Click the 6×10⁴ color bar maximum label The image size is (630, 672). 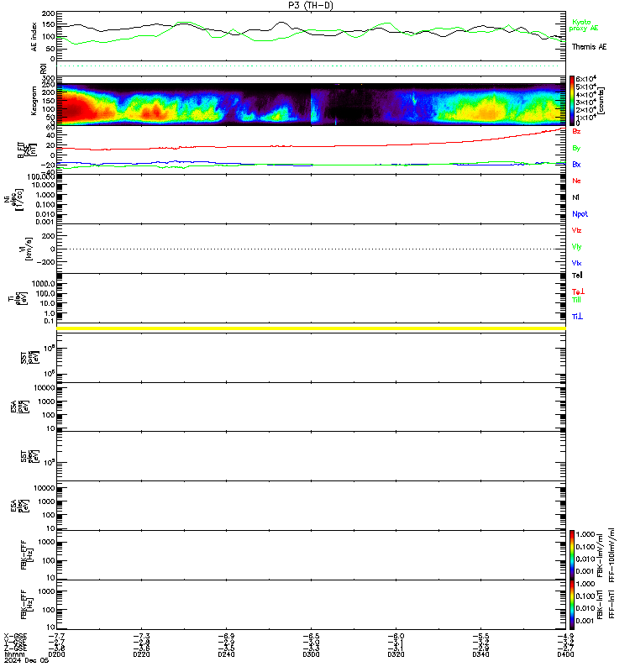click(586, 79)
